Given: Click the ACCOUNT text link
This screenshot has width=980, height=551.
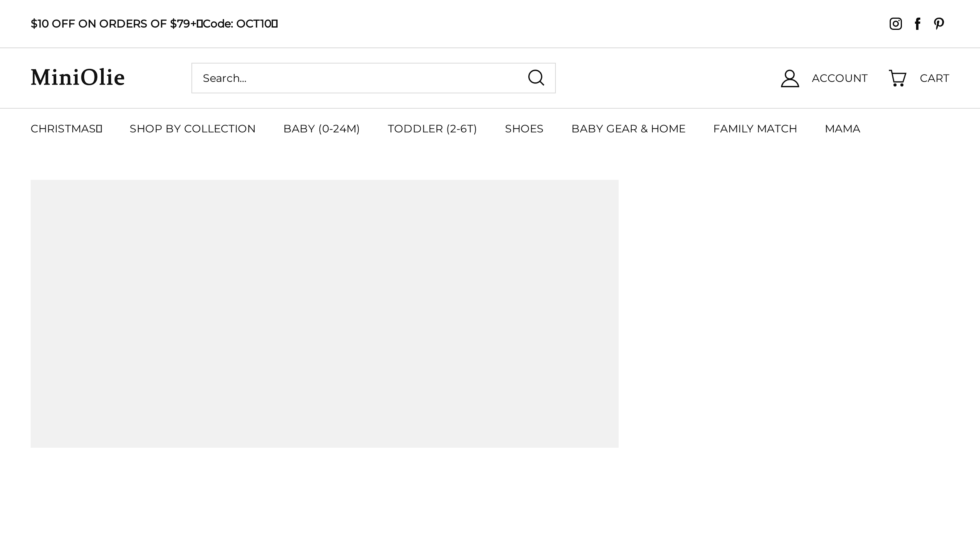Looking at the screenshot, I should (x=840, y=78).
